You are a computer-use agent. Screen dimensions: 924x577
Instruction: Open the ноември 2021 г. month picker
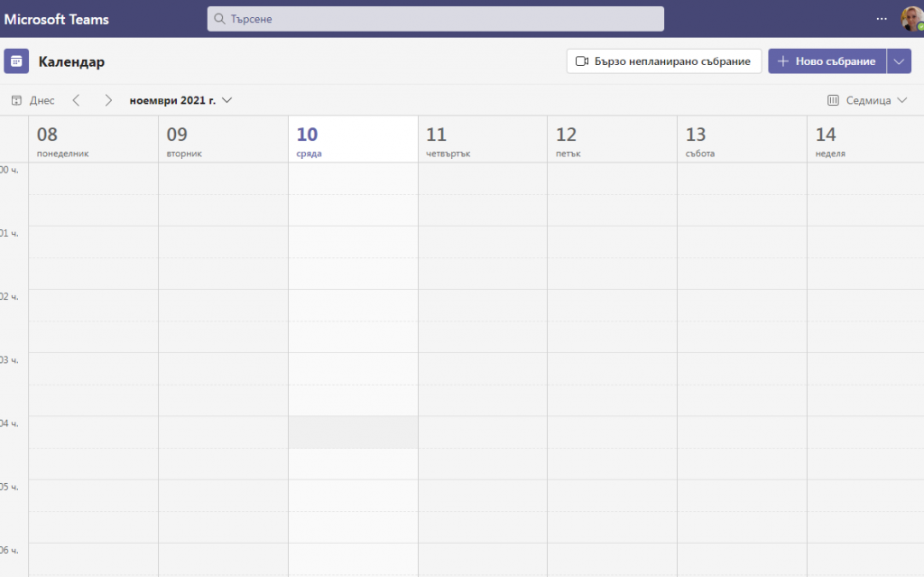[x=180, y=100]
